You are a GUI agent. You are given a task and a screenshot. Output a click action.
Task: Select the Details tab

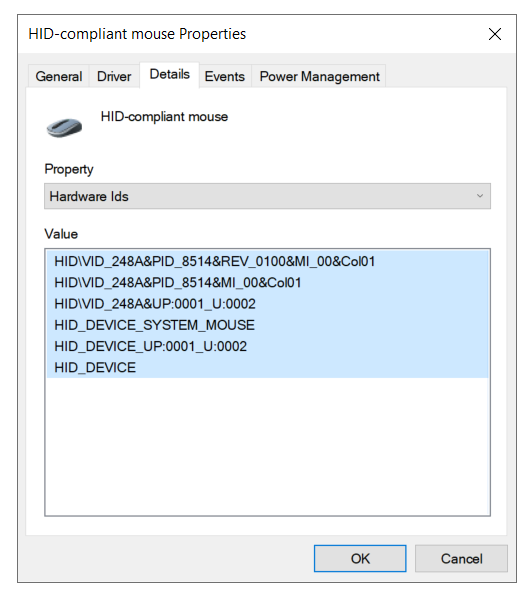click(169, 75)
